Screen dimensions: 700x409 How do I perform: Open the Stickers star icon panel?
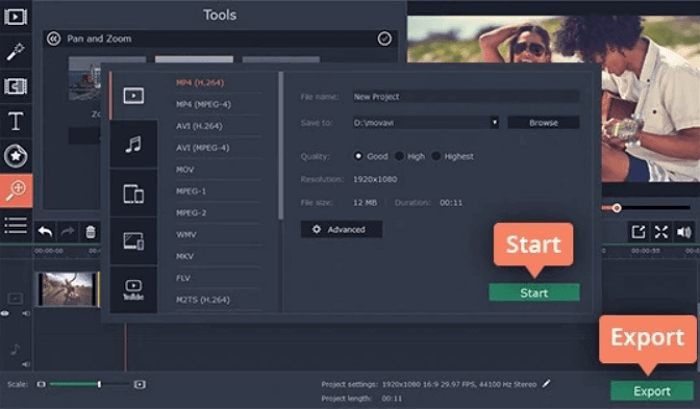(16, 155)
